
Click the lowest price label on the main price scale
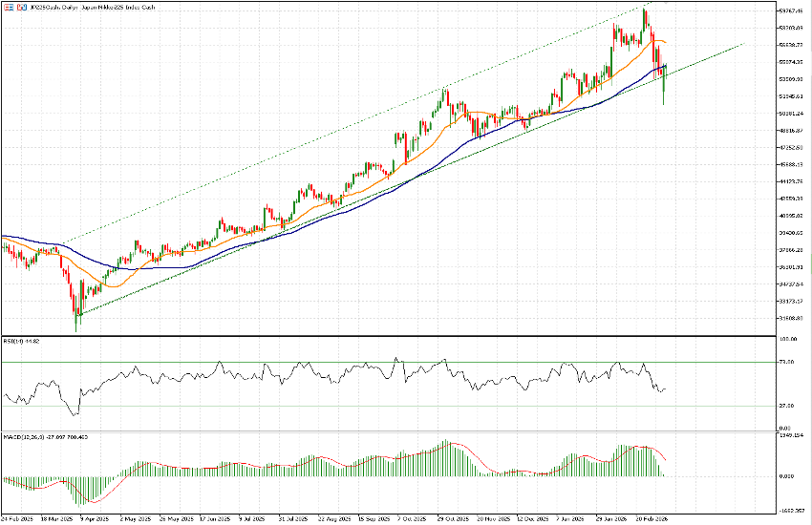pyautogui.click(x=789, y=319)
